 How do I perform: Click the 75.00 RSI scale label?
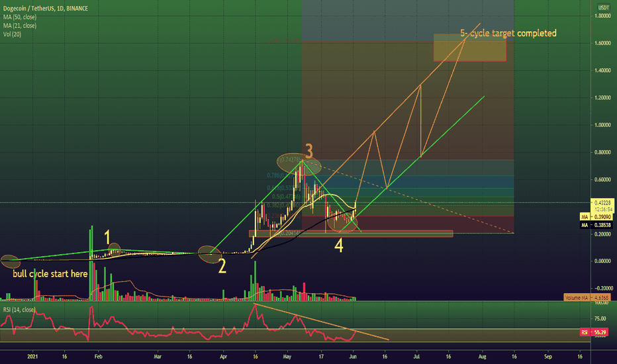[x=600, y=319]
